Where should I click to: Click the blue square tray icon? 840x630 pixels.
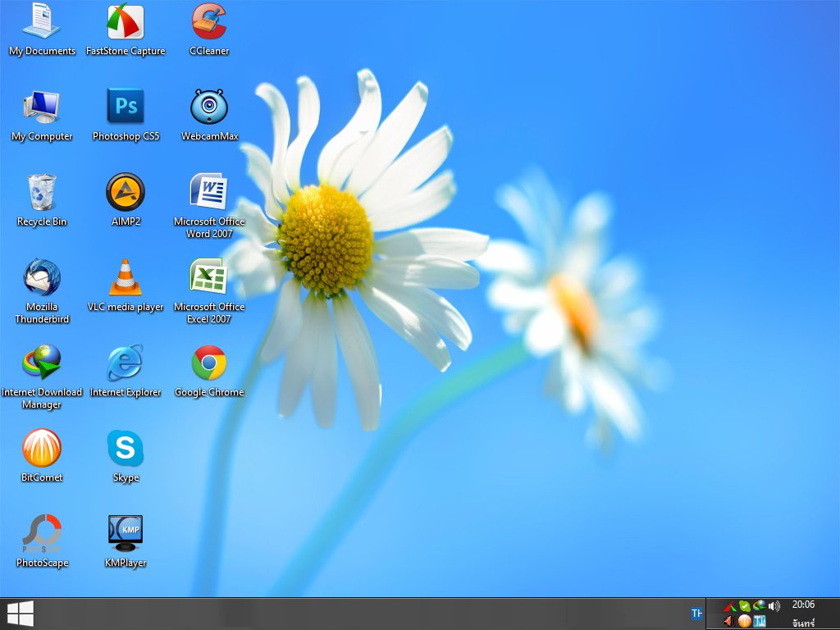point(759,621)
